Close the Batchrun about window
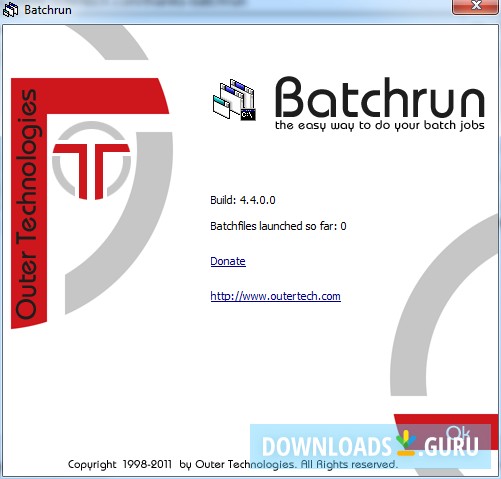The image size is (501, 479). click(x=475, y=6)
